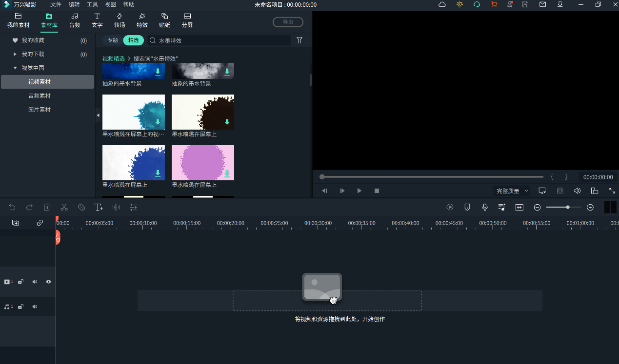Click the split scissors tool in timeline toolbar
Image resolution: width=619 pixels, height=364 pixels.
click(64, 207)
